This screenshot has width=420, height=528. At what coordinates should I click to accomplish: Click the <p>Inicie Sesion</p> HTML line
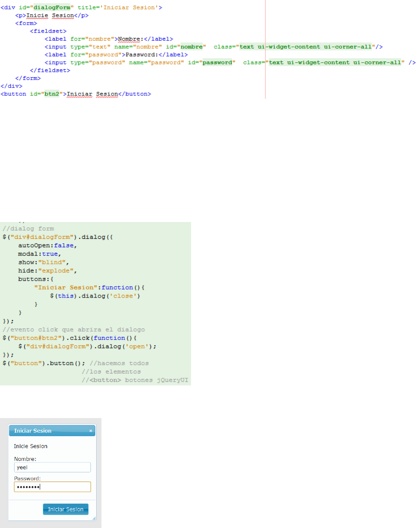[x=52, y=15]
